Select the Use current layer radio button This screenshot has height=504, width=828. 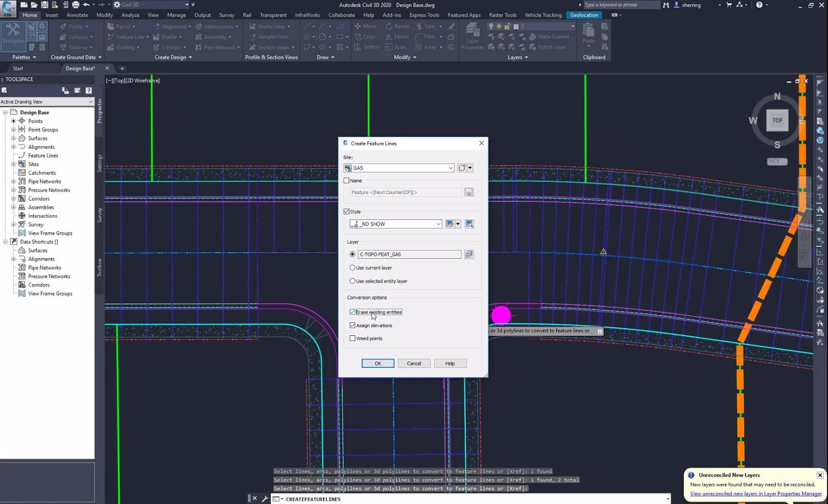pyautogui.click(x=352, y=268)
